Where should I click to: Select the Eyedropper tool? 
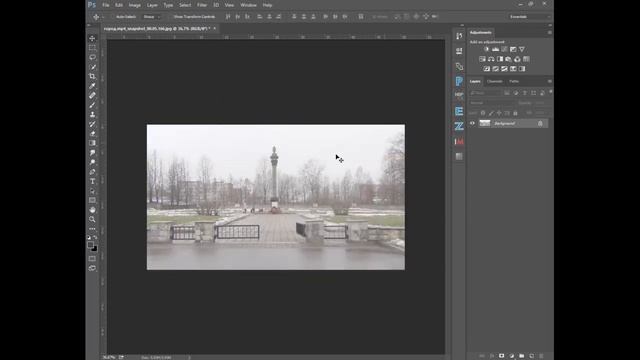pos(92,86)
